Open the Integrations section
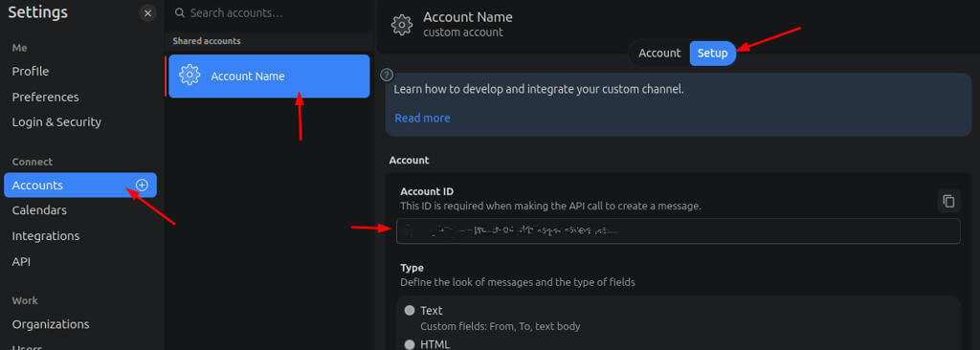The height and width of the screenshot is (350, 980). pos(46,235)
